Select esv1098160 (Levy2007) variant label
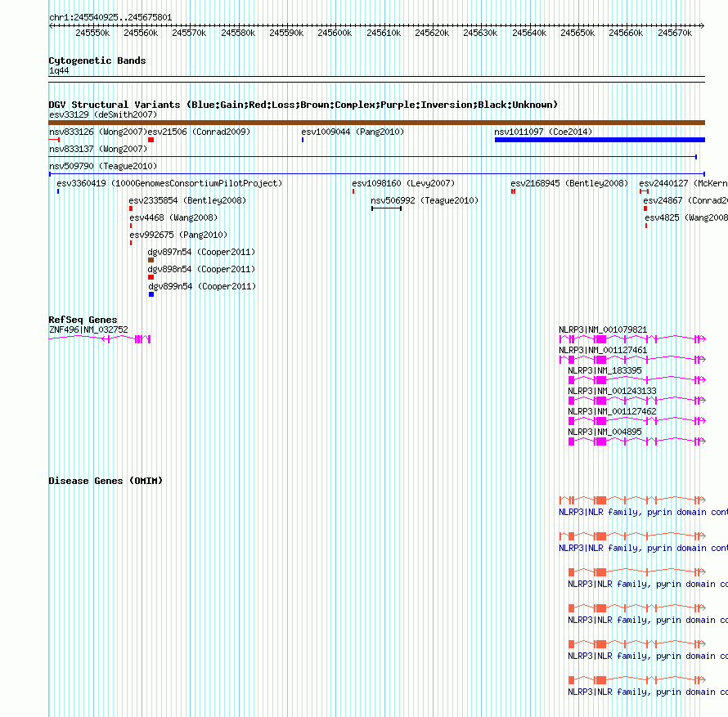 tap(403, 183)
